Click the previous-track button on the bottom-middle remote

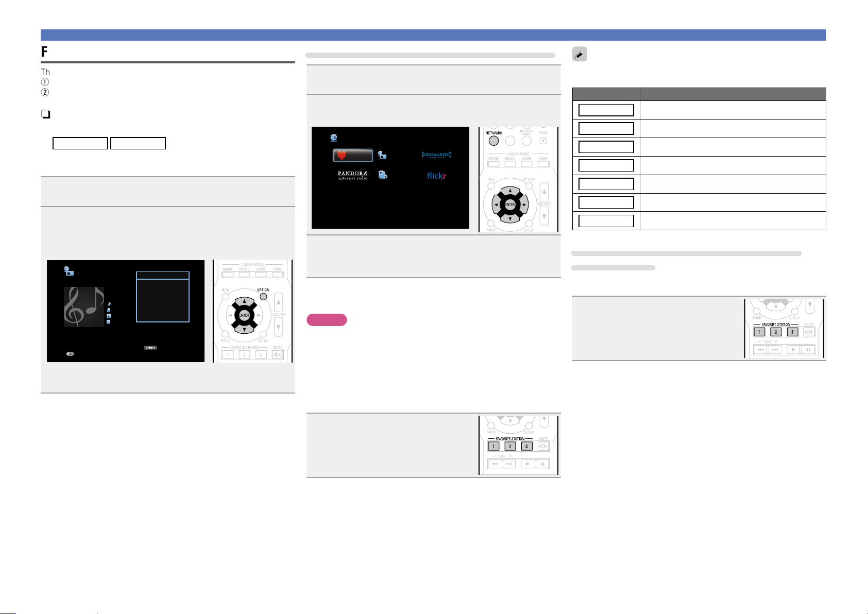(x=495, y=464)
